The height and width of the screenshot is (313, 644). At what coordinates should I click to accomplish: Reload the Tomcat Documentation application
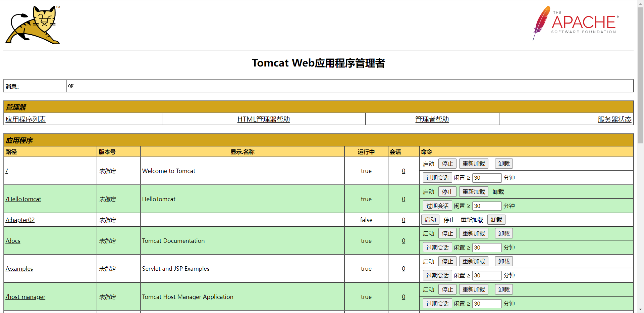point(474,233)
